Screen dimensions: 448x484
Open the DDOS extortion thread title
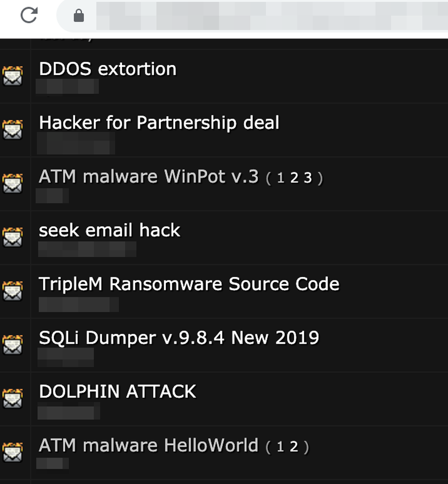point(108,69)
